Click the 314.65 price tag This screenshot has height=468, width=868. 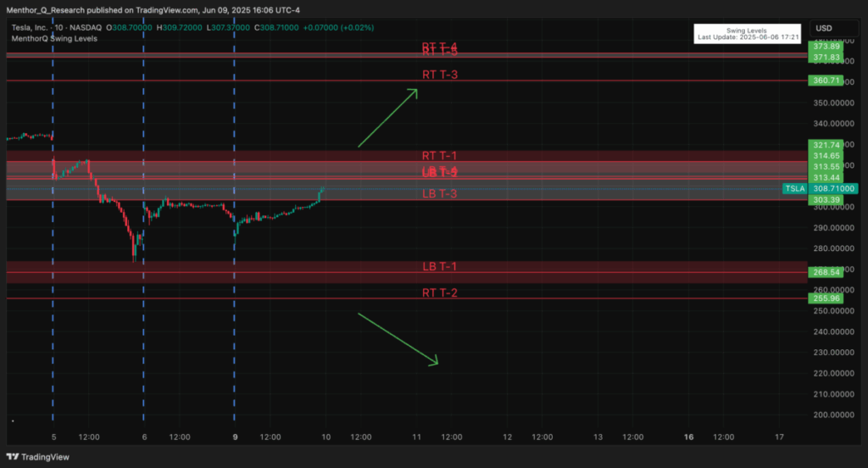[826, 156]
